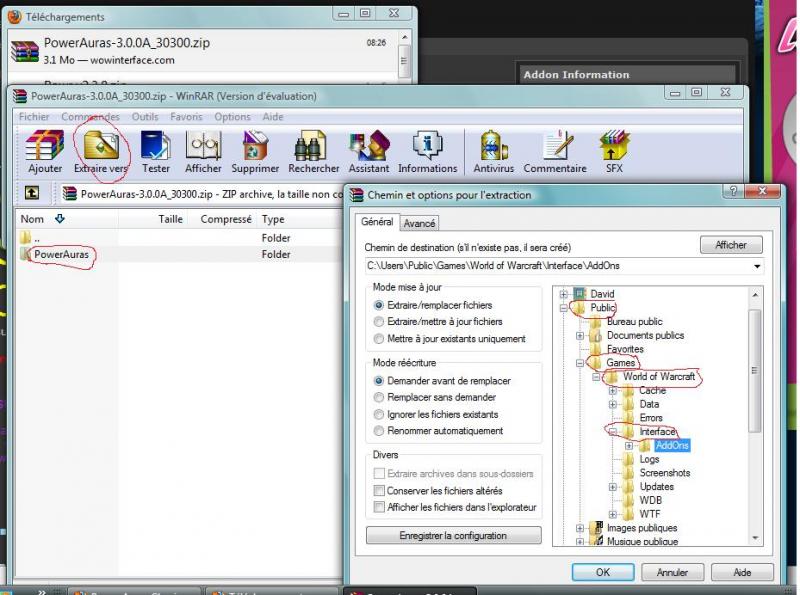Select Extraire/mettre à jour fichiers option
800x595 pixels.
pyautogui.click(x=379, y=321)
